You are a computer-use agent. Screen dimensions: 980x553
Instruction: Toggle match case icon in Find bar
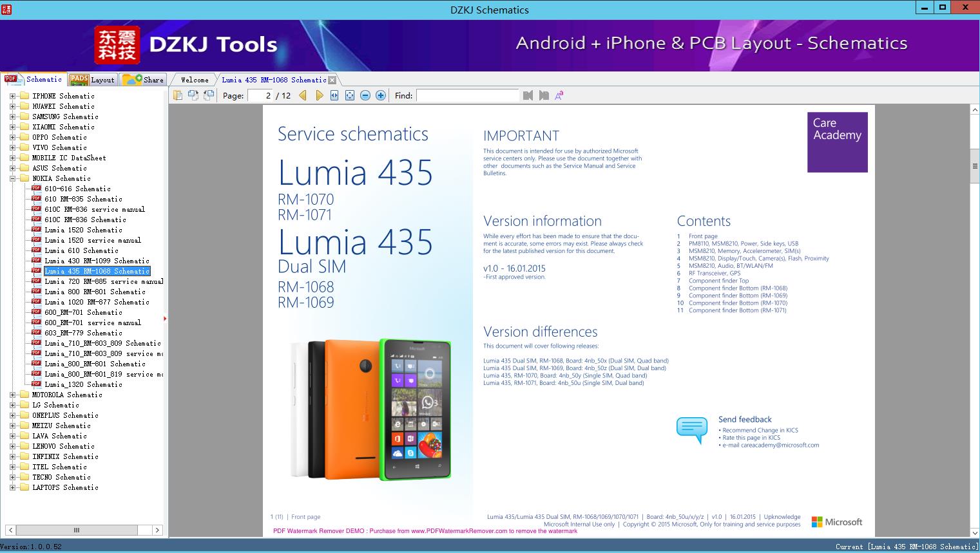point(559,95)
